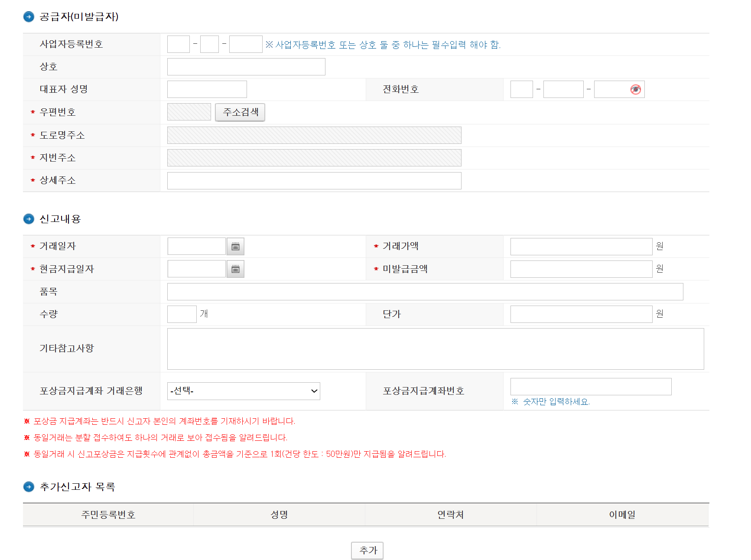Click the 이메일 column header
This screenshot has height=560, width=751.
[622, 515]
